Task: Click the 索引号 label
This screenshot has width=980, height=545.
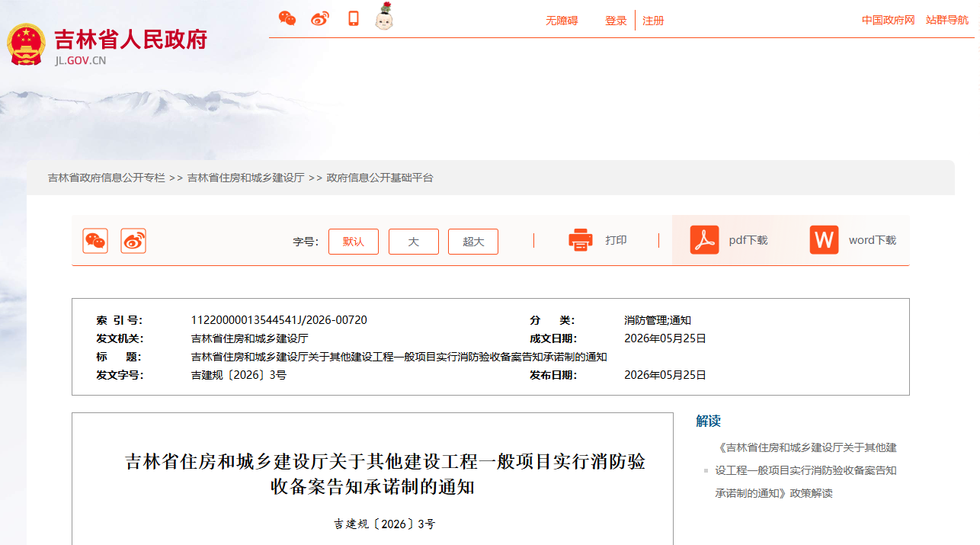Action: point(119,320)
